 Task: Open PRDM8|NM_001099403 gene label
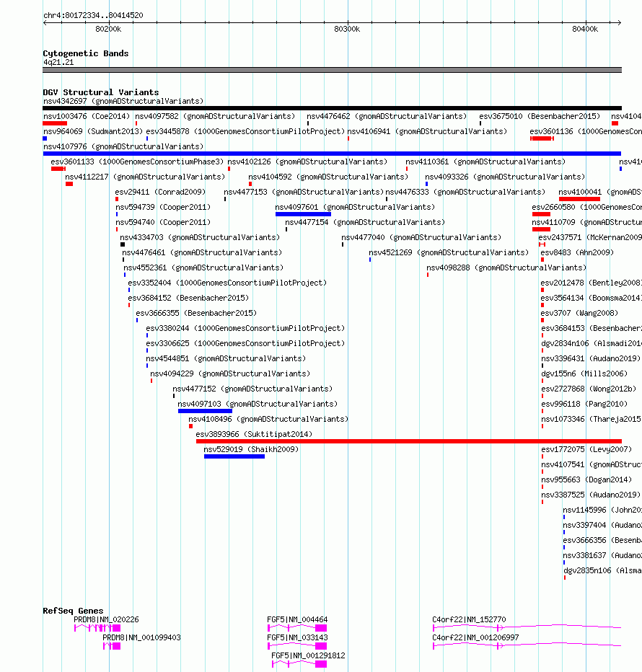coord(141,637)
